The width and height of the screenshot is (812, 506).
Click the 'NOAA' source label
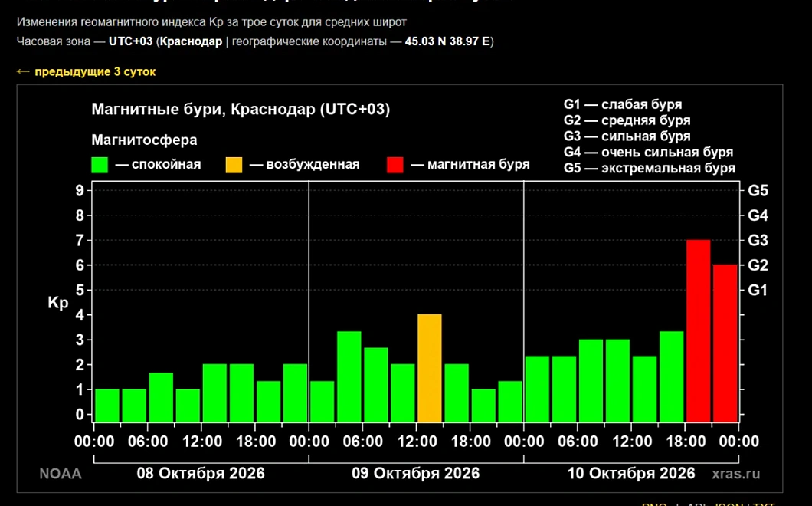point(61,474)
